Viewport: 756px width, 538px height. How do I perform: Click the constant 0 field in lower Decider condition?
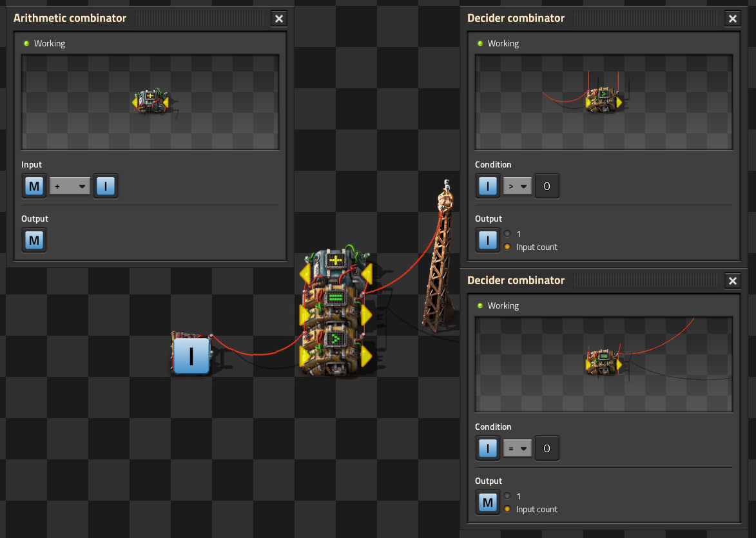pyautogui.click(x=547, y=449)
